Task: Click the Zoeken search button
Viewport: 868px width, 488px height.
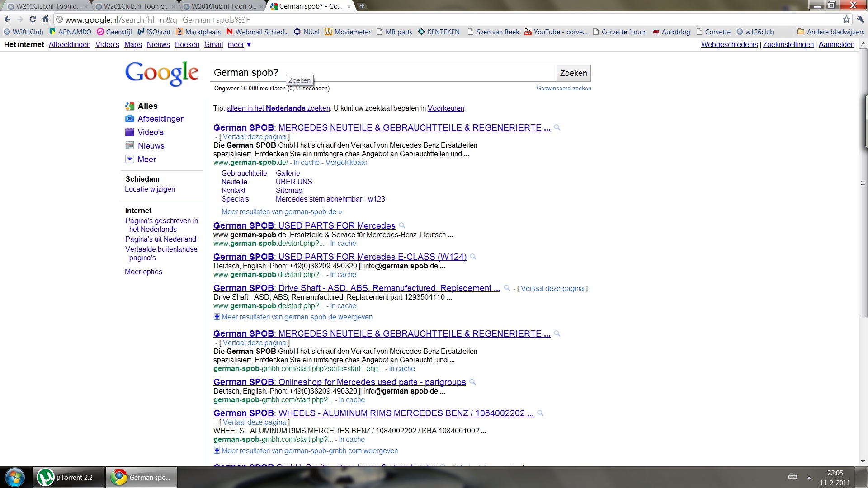Action: click(x=573, y=73)
